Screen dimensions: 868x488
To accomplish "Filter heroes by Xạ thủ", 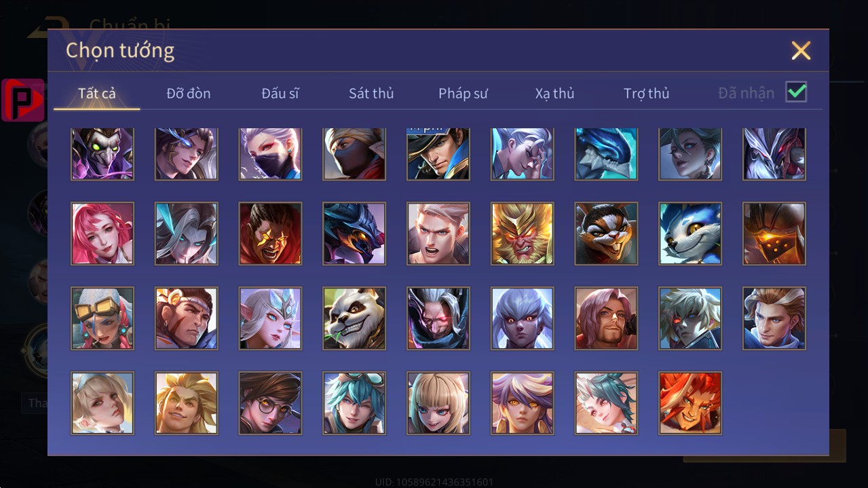I will pyautogui.click(x=554, y=94).
